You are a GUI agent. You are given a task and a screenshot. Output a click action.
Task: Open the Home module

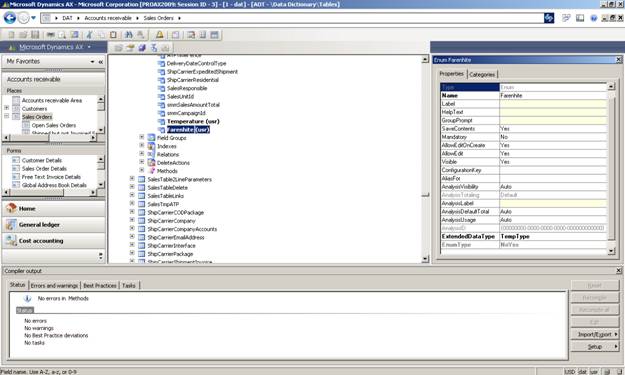54,208
